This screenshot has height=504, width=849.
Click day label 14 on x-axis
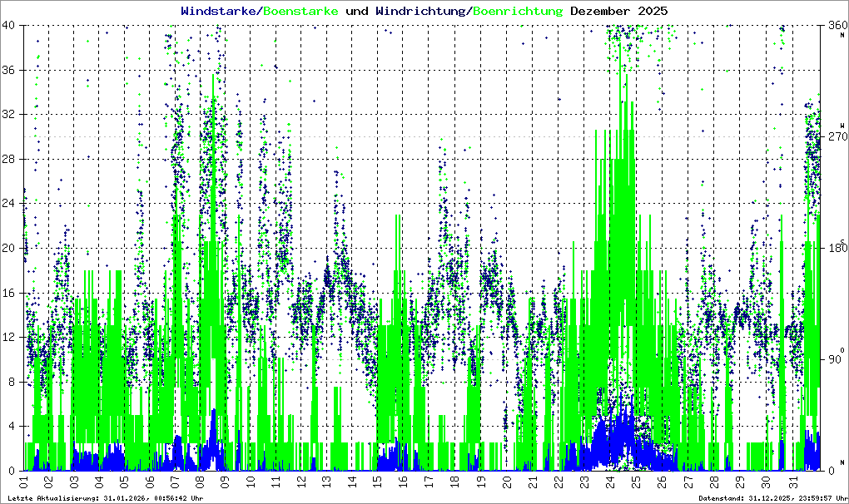pos(351,482)
